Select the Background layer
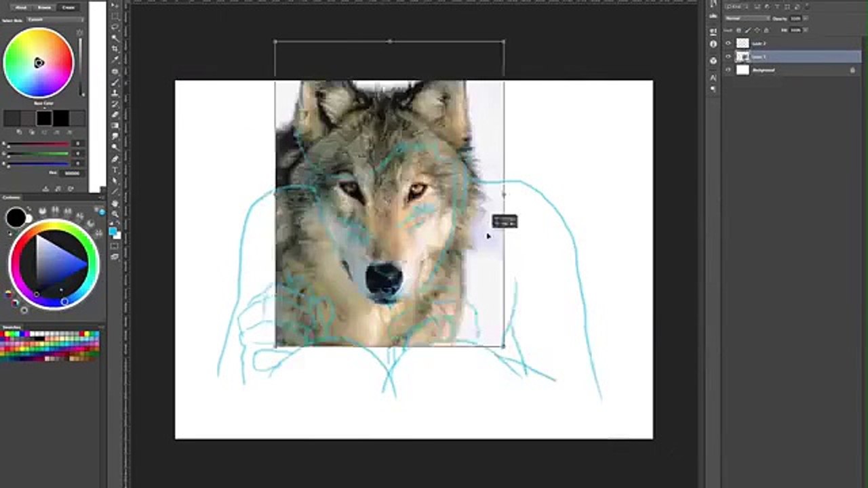 pyautogui.click(x=791, y=70)
